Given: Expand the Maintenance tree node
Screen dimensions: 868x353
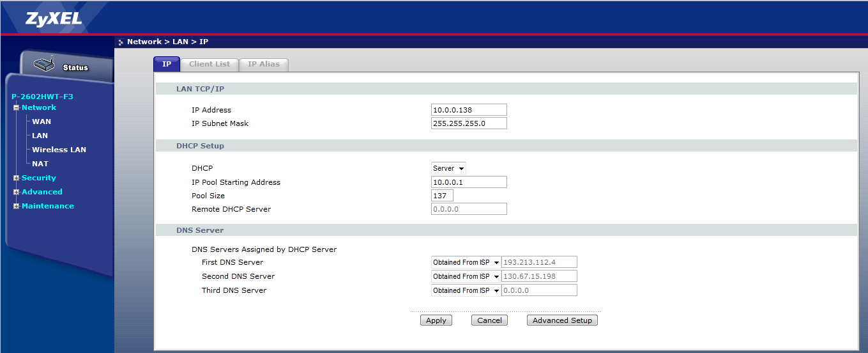Looking at the screenshot, I should (x=17, y=206).
